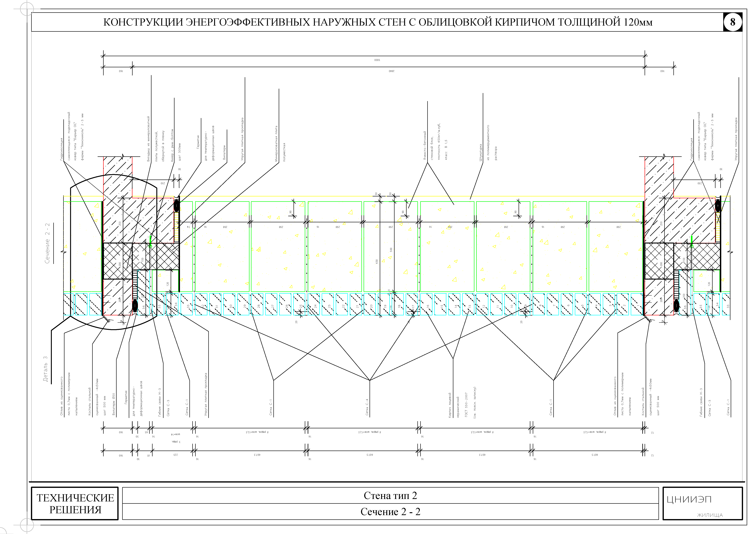Viewport: 756px width, 534px height.
Task: Click the 2840 dimension text
Action: (x=391, y=71)
